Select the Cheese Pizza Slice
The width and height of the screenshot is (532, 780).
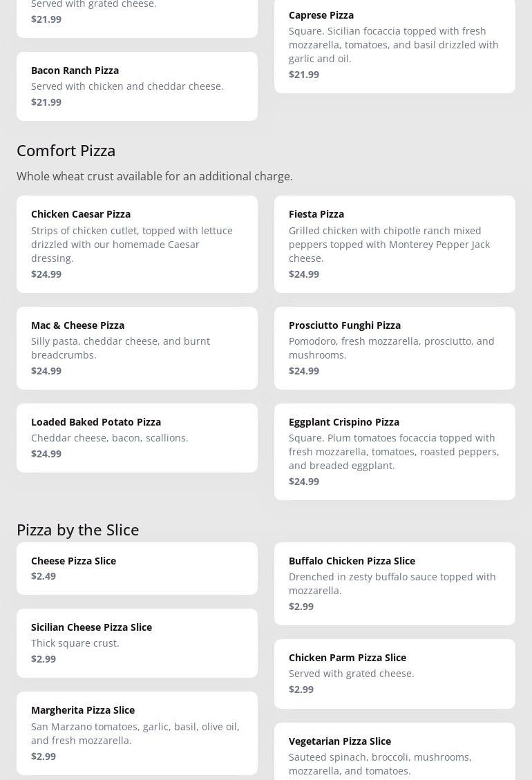pyautogui.click(x=137, y=568)
